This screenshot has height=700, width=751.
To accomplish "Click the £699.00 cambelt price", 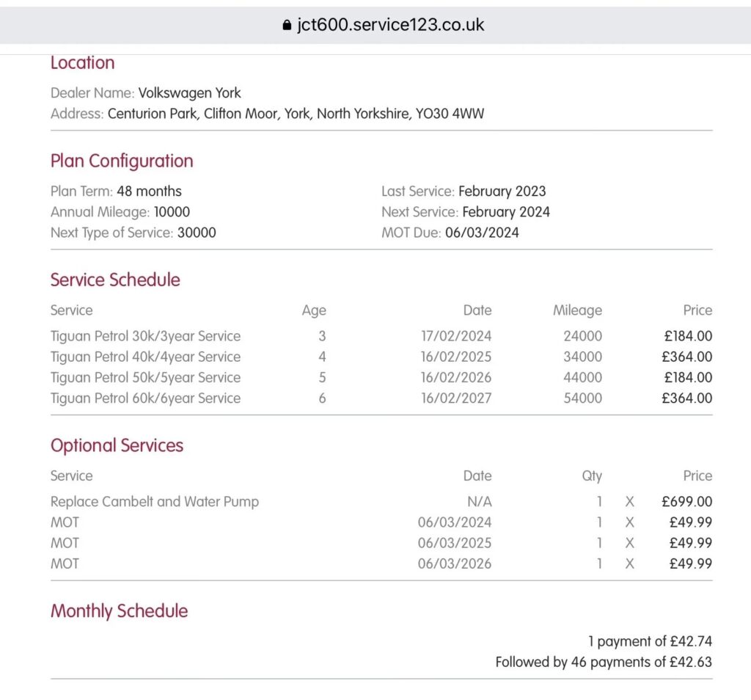I will [686, 502].
